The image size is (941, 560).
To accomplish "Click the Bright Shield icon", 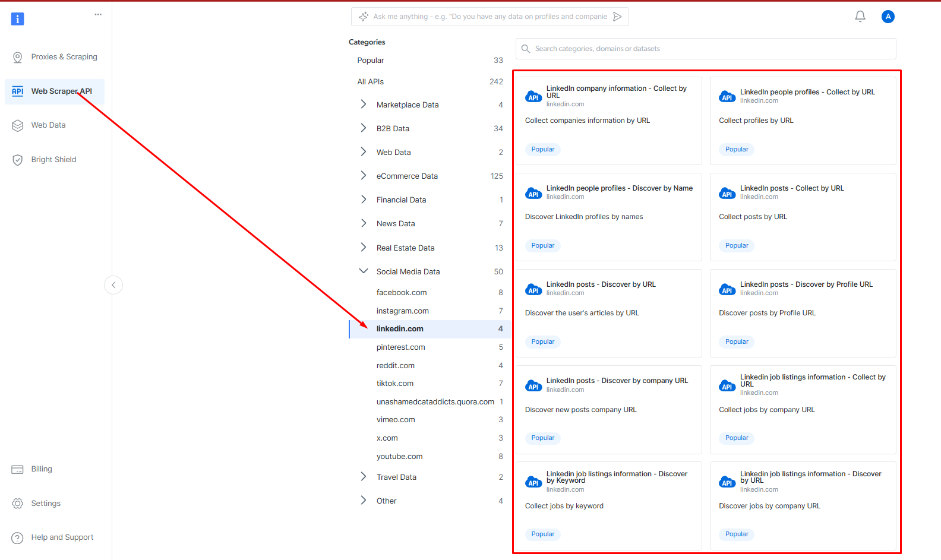I will click(x=18, y=160).
